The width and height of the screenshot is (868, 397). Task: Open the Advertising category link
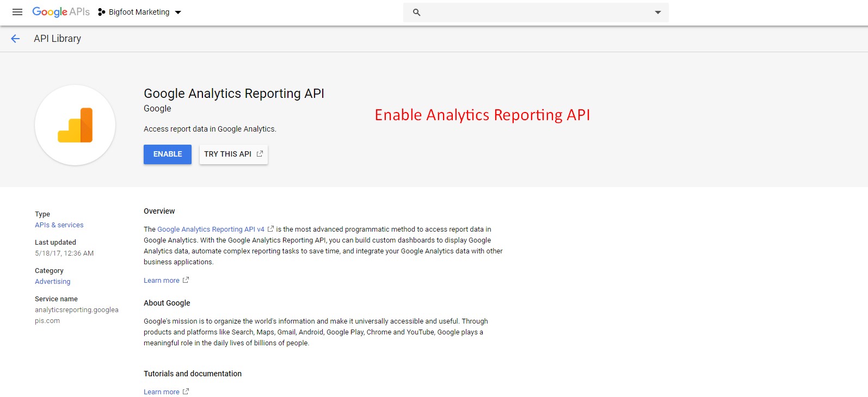[x=53, y=282]
